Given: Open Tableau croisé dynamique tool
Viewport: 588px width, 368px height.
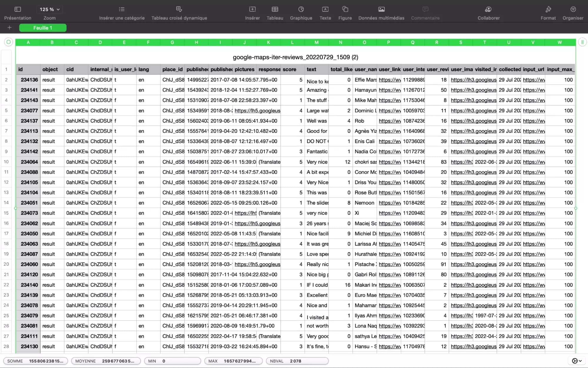Looking at the screenshot, I should (179, 13).
